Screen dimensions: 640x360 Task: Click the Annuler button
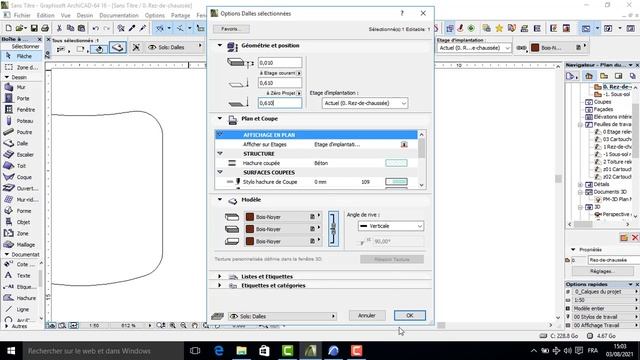[367, 316]
